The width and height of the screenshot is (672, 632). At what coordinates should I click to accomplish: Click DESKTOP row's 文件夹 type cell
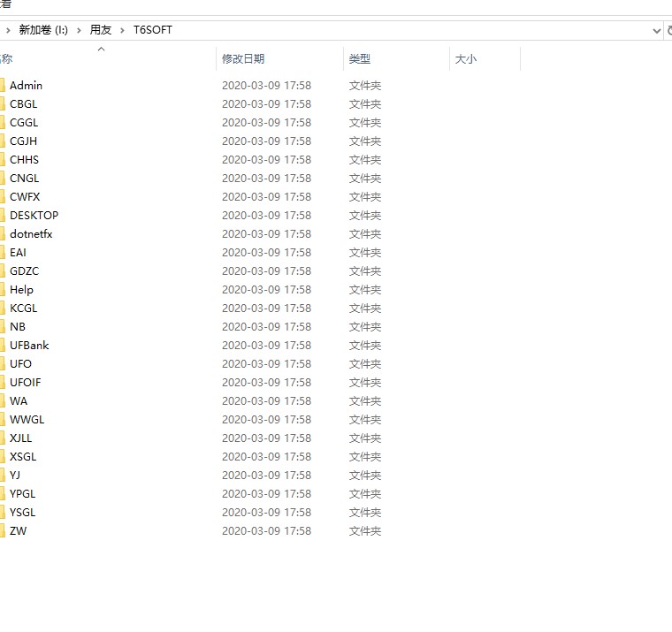click(364, 216)
